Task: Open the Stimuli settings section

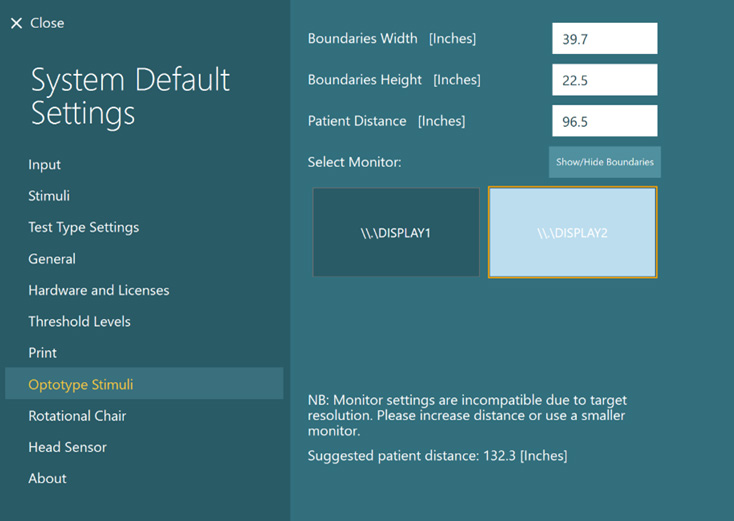Action: pos(49,196)
